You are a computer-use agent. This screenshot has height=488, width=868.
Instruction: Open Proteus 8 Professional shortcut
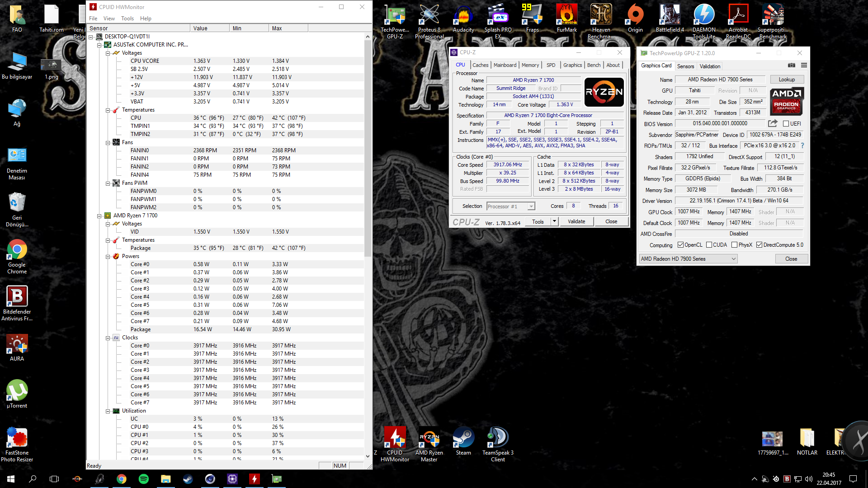429,21
